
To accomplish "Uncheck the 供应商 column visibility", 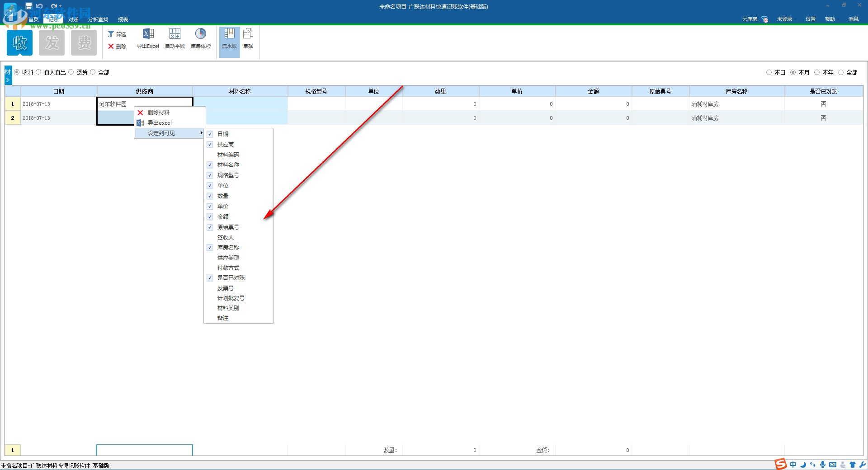I will pos(210,145).
